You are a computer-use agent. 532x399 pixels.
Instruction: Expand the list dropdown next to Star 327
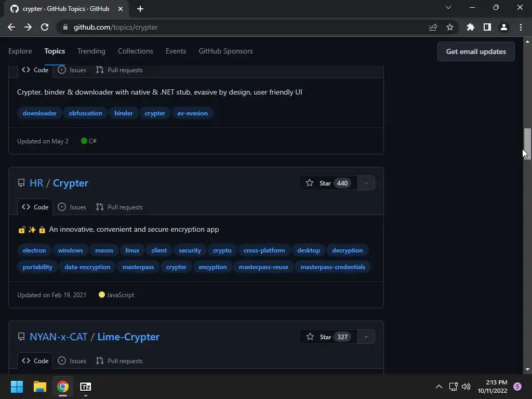tap(366, 337)
